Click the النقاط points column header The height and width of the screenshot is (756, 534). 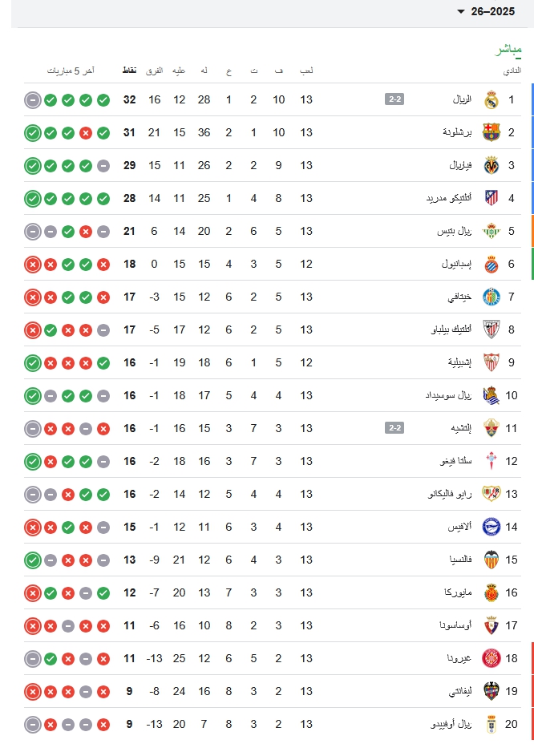[x=128, y=71]
